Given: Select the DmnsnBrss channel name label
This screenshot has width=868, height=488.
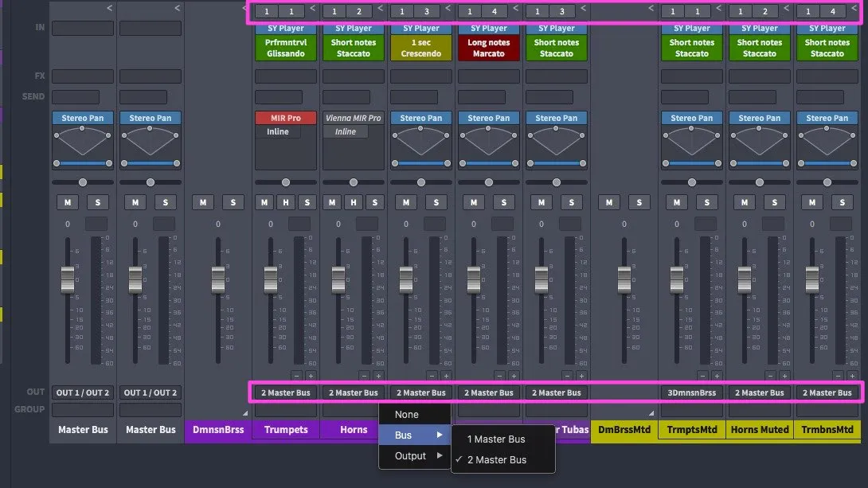Looking at the screenshot, I should [218, 430].
